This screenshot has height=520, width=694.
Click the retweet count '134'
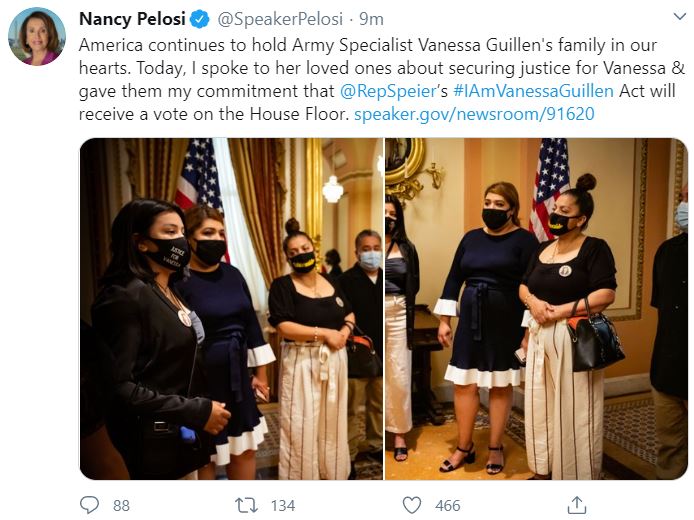click(x=281, y=506)
